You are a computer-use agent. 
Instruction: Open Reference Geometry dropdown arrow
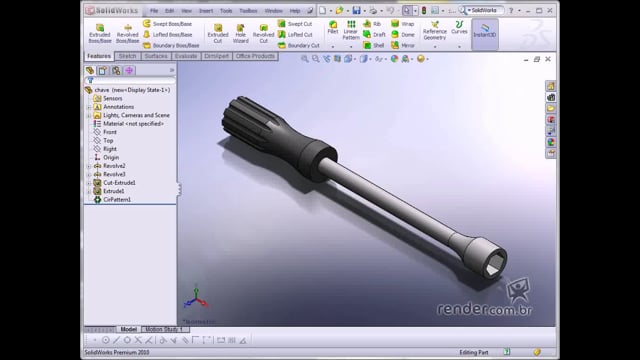click(x=435, y=47)
